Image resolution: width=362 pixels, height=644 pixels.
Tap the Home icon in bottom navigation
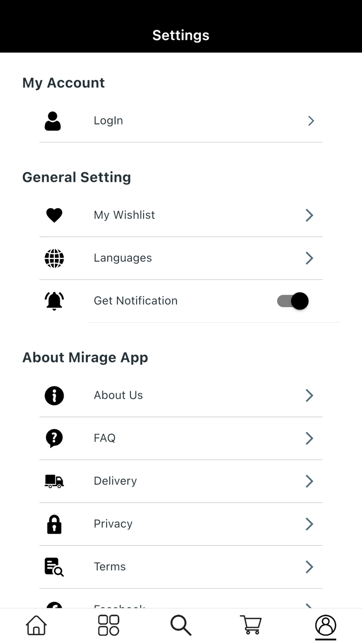click(36, 625)
